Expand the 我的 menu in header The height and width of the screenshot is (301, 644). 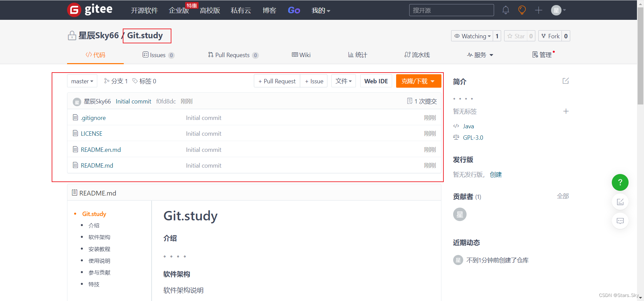point(321,10)
